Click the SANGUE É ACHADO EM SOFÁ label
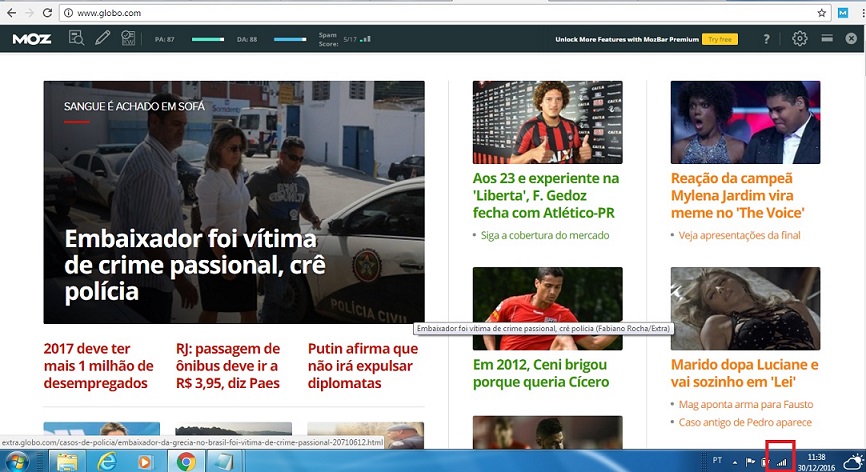 (134, 107)
